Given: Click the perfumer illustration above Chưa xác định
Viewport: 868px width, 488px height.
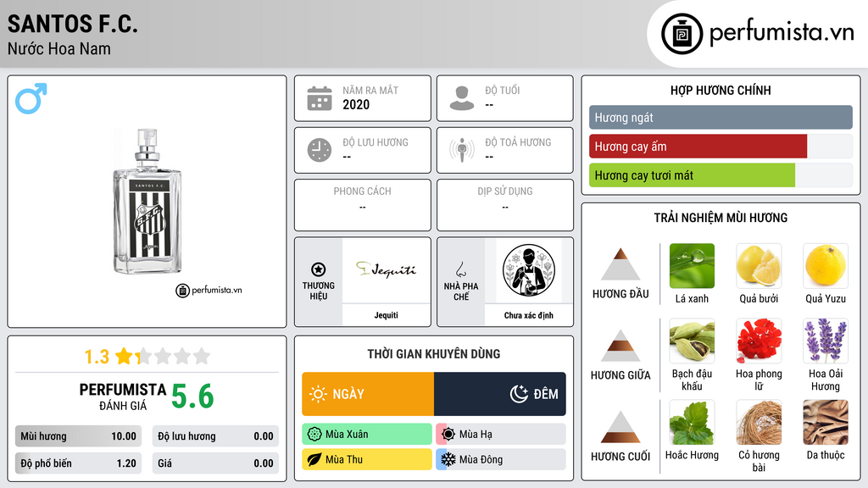Looking at the screenshot, I should coord(529,270).
